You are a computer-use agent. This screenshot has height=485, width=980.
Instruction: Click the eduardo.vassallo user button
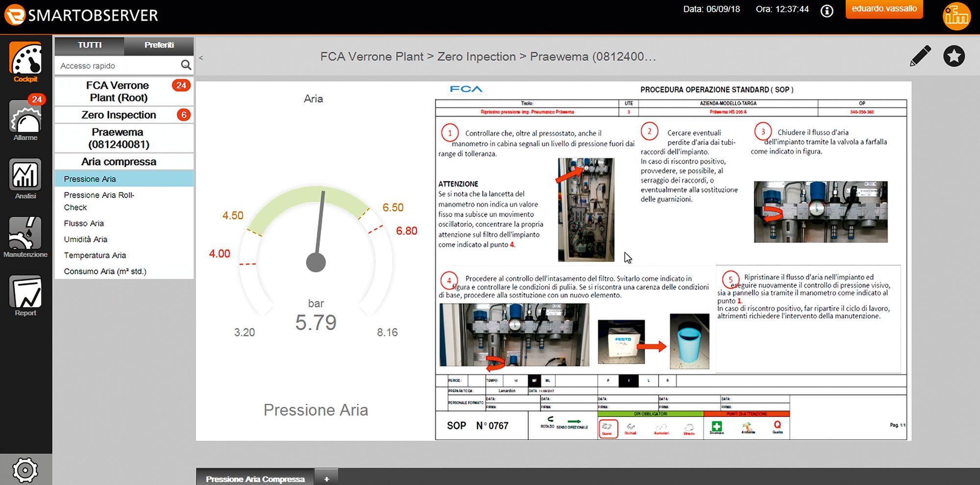point(884,9)
